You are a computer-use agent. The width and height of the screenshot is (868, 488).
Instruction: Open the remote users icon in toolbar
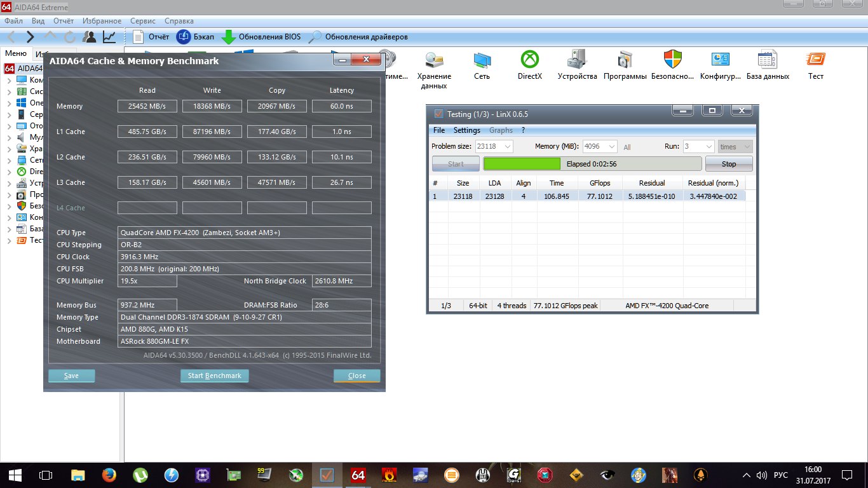coord(90,37)
